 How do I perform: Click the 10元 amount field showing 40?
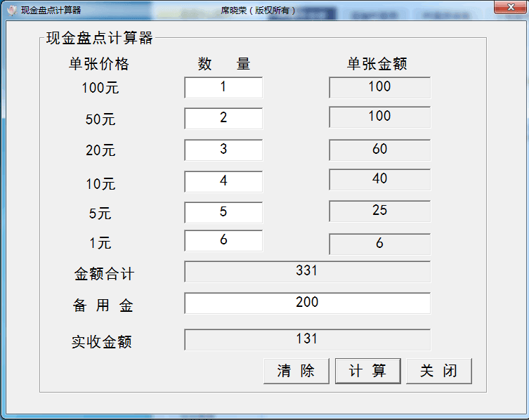[x=379, y=180]
